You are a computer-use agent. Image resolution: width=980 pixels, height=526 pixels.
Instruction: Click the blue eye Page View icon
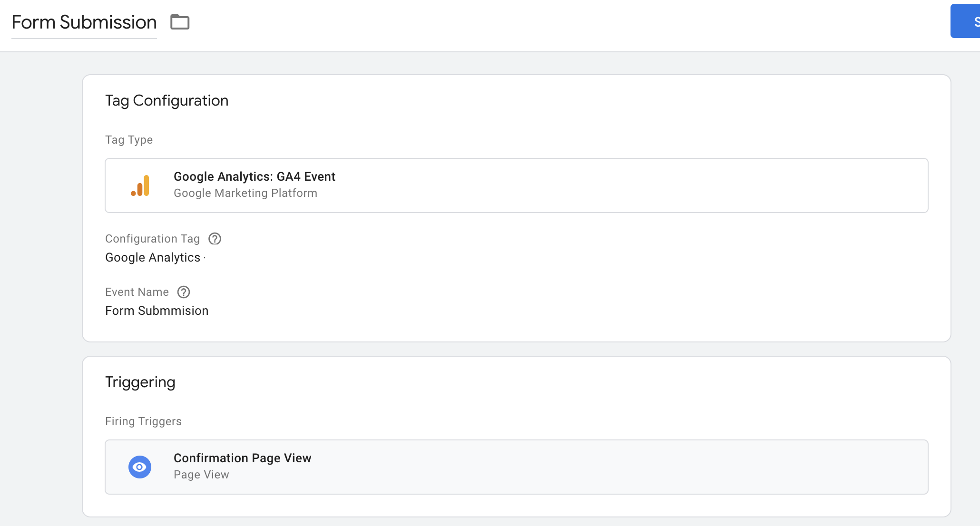tap(140, 467)
